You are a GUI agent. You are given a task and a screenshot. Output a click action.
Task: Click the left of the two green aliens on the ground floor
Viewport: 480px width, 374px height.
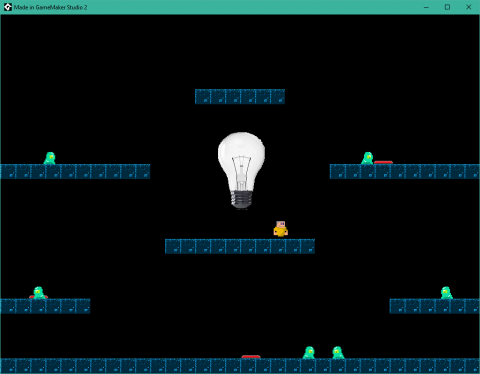pyautogui.click(x=309, y=353)
